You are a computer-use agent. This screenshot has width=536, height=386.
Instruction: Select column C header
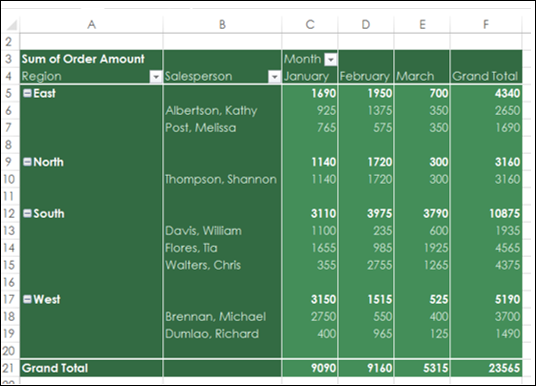310,25
